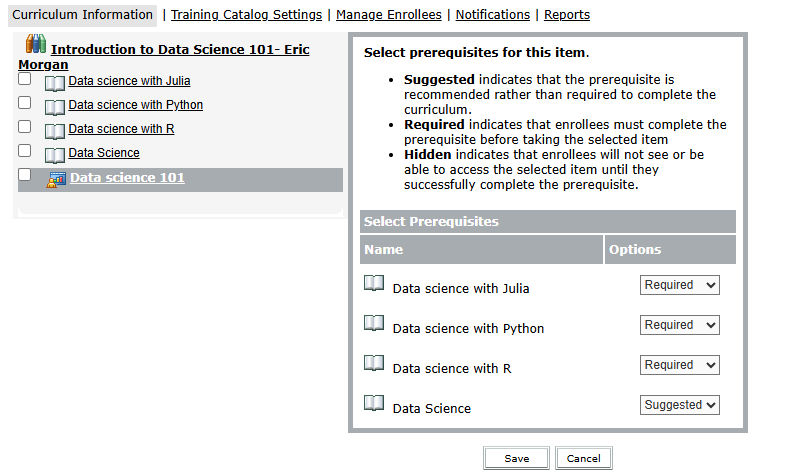793x475 pixels.
Task: Check the Data science with Julia checkbox
Action: coord(25,79)
